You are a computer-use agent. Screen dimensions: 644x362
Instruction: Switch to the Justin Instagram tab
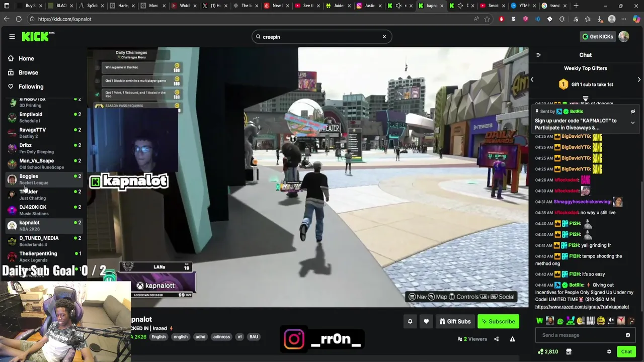(x=368, y=6)
